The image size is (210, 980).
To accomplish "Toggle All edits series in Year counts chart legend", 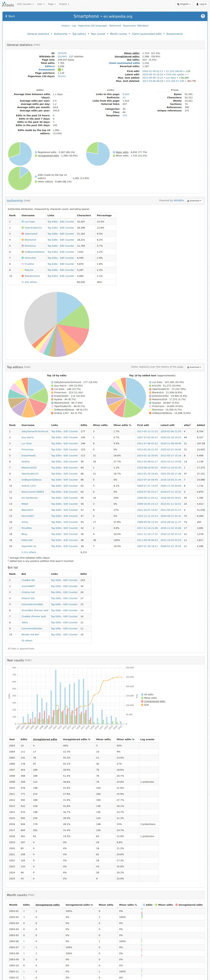I will click(147, 694).
